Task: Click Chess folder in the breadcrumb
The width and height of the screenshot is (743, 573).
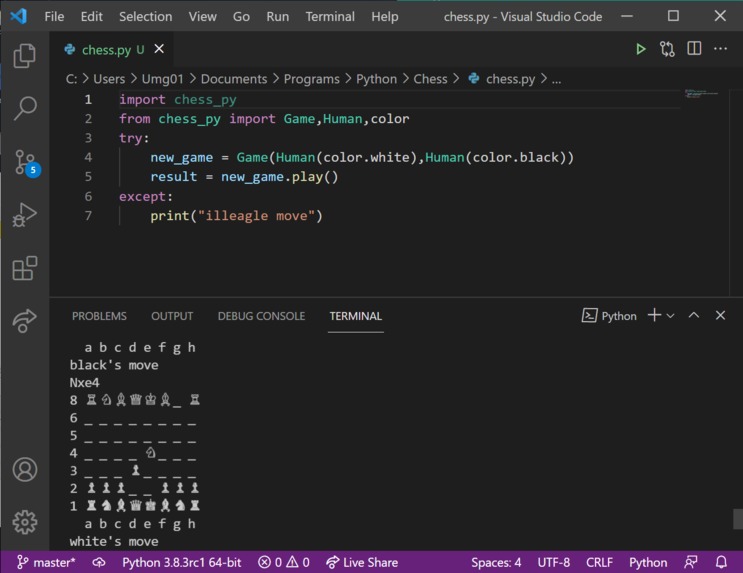Action: 430,79
